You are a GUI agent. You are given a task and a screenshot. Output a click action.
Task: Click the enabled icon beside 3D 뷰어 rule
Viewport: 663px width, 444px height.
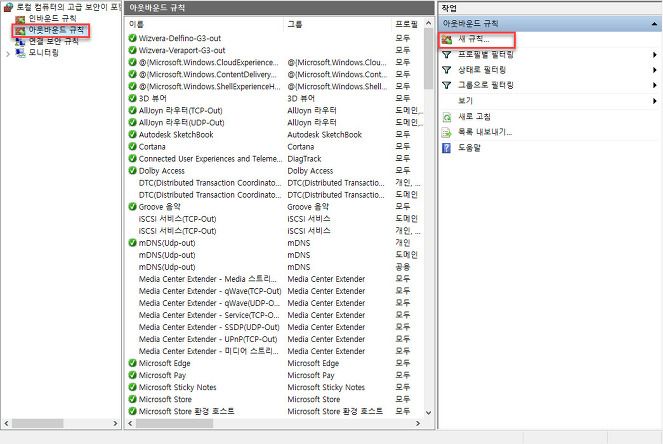(132, 98)
